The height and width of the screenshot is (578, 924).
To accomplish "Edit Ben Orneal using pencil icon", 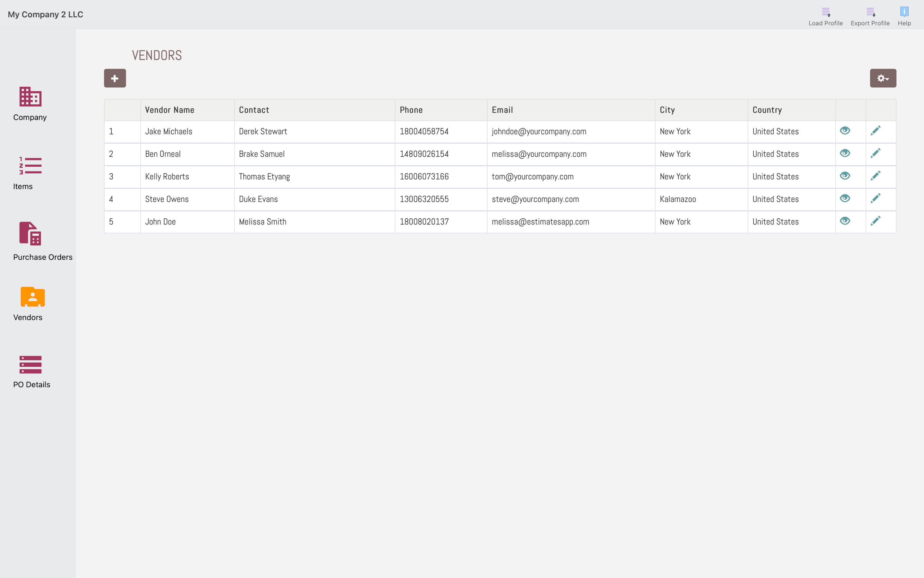I will (876, 153).
